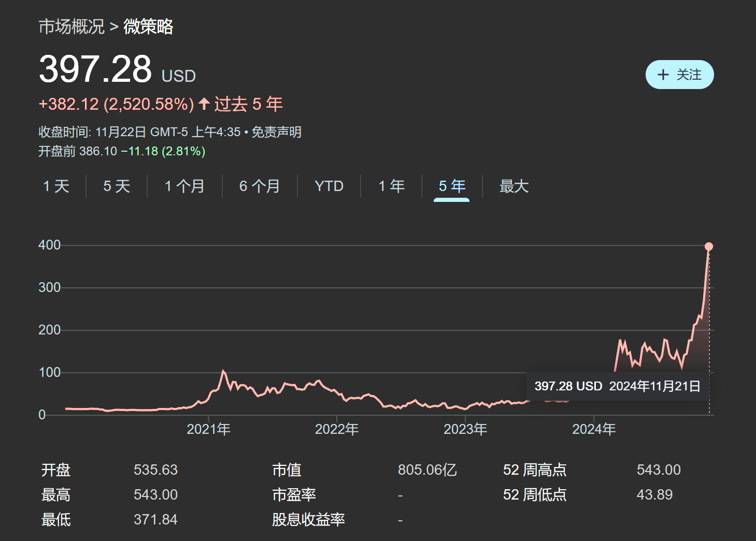The image size is (756, 541).
Task: Click the USD currency label
Action: [x=179, y=76]
